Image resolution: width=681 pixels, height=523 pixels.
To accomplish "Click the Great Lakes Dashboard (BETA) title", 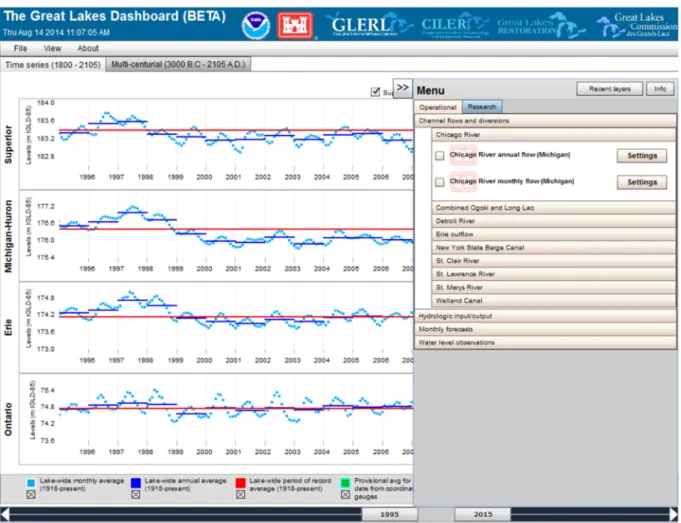I will (x=115, y=17).
